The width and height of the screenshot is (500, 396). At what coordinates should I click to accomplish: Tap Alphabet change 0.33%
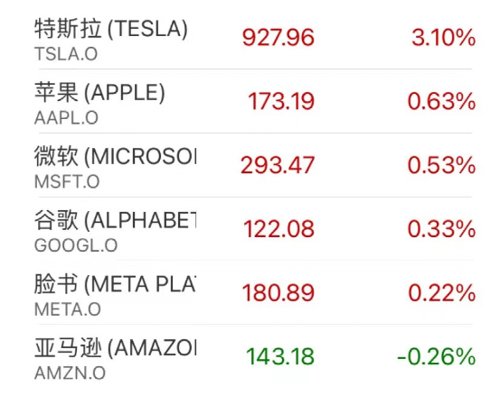click(x=442, y=229)
